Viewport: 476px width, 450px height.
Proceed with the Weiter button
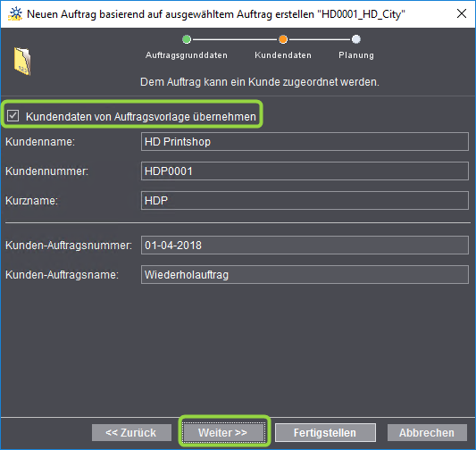[x=224, y=432]
